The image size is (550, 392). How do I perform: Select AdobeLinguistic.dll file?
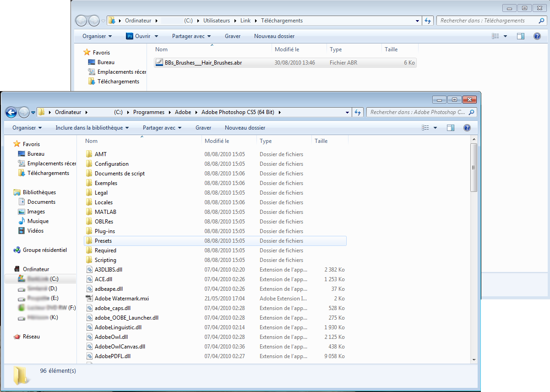point(118,327)
